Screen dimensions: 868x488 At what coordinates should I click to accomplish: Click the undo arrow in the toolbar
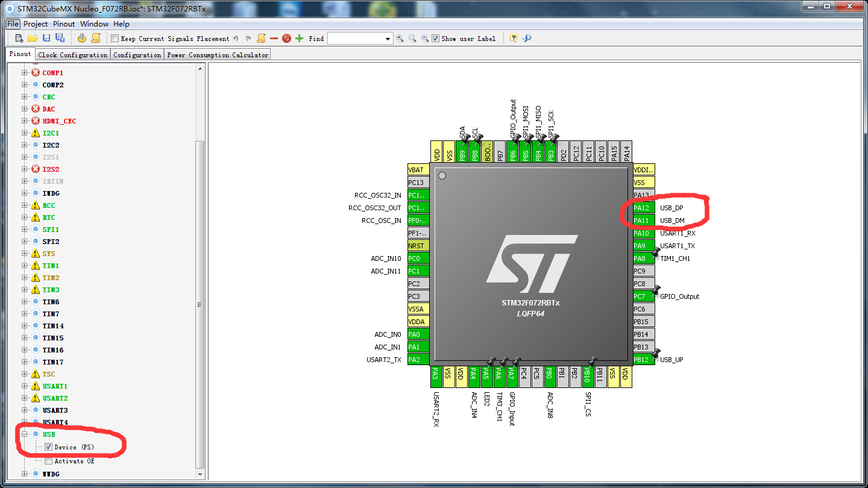tap(236, 39)
